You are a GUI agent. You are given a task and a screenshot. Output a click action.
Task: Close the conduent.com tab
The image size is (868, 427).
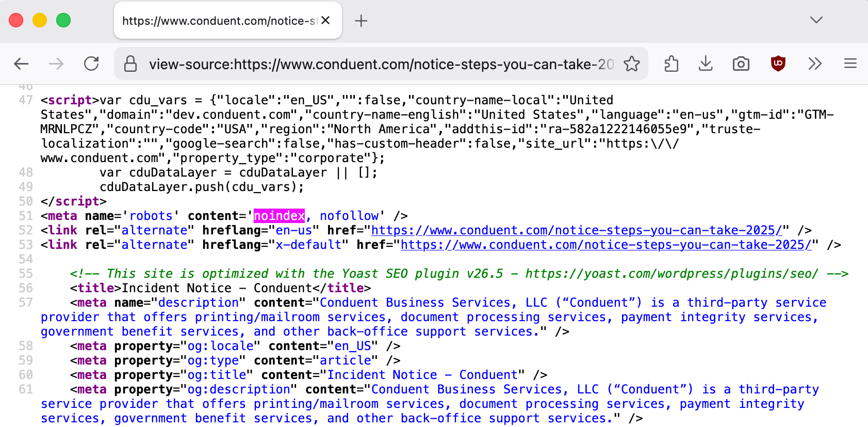click(x=325, y=21)
